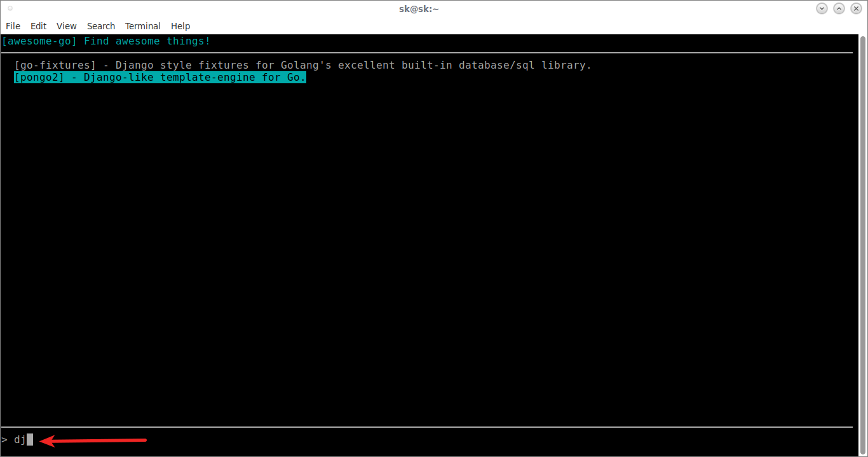Select the highlighted [pongo2] result line
Viewport: 868px width, 457px height.
(x=160, y=78)
